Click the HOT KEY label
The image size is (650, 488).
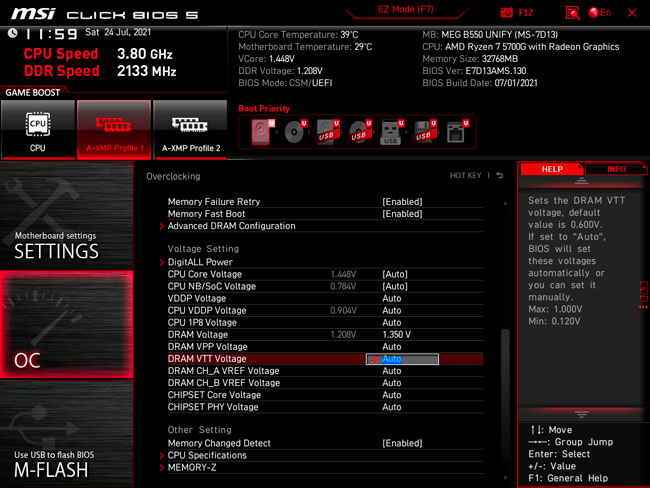(x=465, y=175)
